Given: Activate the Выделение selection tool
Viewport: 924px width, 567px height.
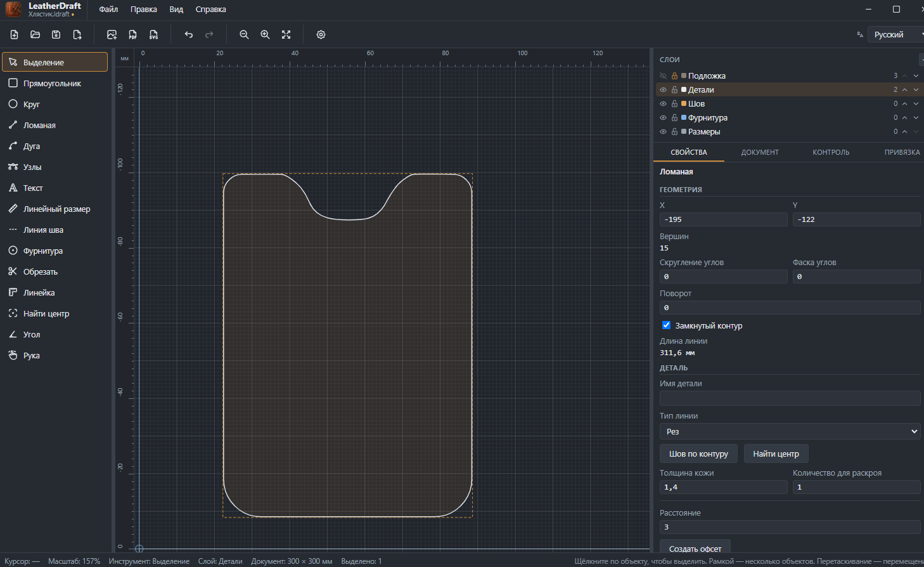Looking at the screenshot, I should [x=55, y=62].
